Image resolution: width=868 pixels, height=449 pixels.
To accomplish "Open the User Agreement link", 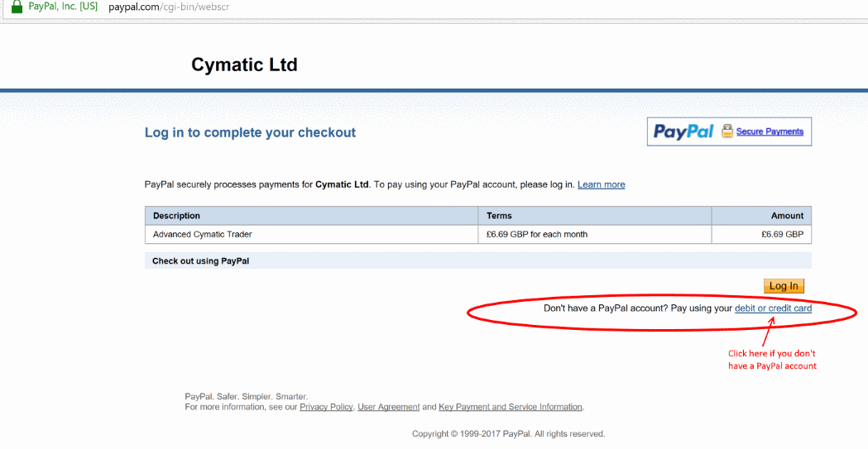I will coord(389,407).
